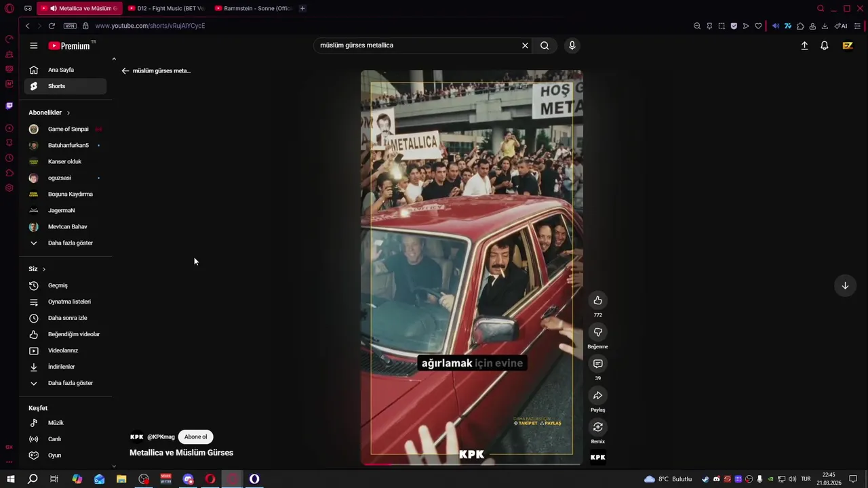The image size is (868, 488).
Task: Toggle the Opera VPN badge
Action: [70, 26]
